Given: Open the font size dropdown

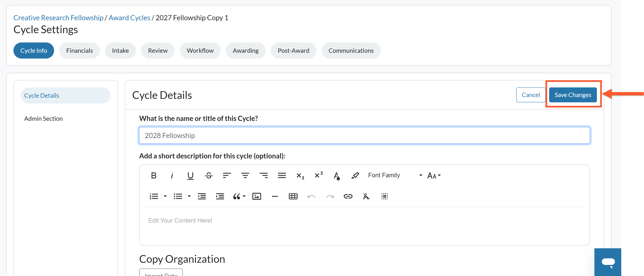Looking at the screenshot, I should [x=434, y=175].
